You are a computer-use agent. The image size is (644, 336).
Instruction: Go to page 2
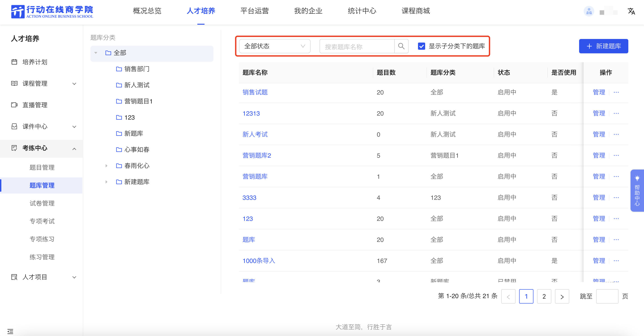click(544, 297)
